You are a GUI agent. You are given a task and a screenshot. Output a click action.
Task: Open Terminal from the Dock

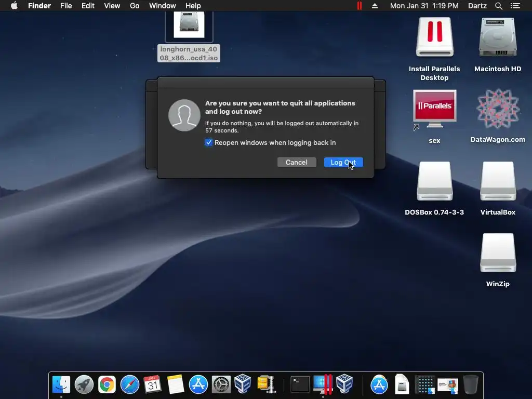(300, 384)
